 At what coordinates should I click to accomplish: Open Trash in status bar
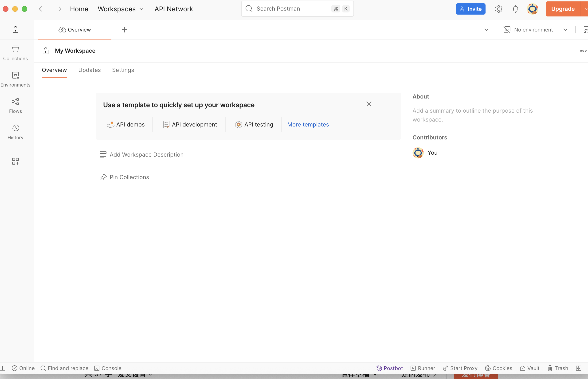[558, 368]
